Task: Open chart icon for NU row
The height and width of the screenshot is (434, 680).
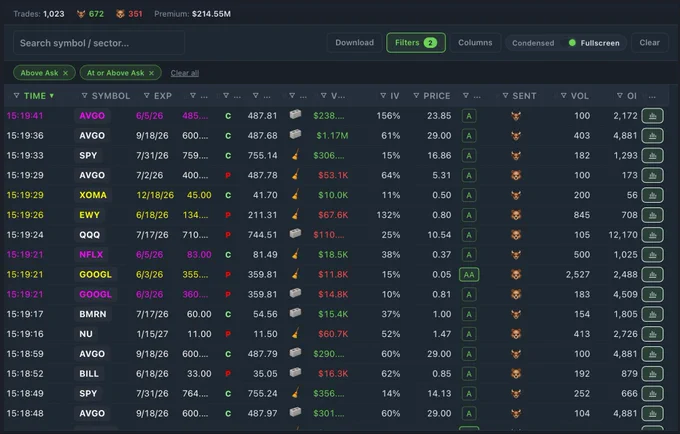Action: 652,334
